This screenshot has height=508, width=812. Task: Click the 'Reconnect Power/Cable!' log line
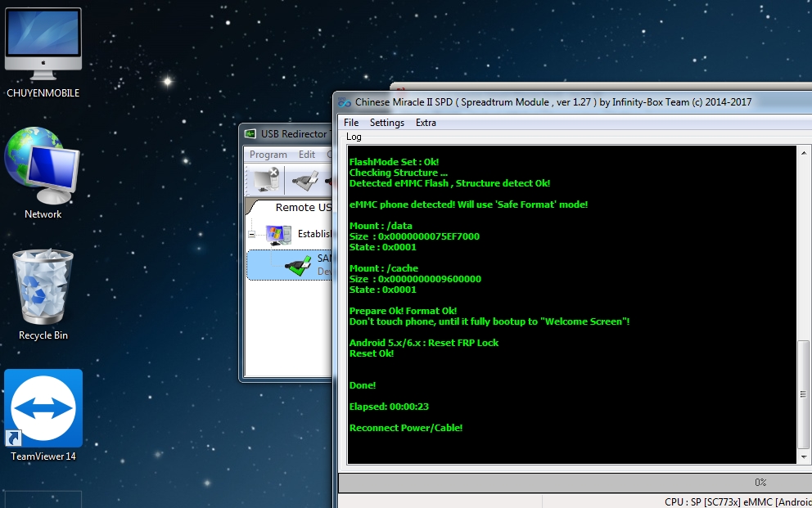click(405, 428)
